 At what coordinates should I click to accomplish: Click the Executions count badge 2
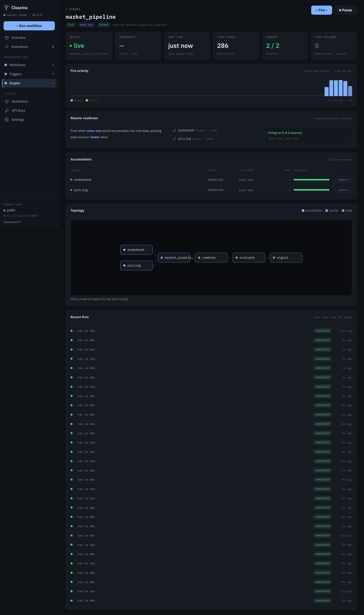[x=53, y=47]
